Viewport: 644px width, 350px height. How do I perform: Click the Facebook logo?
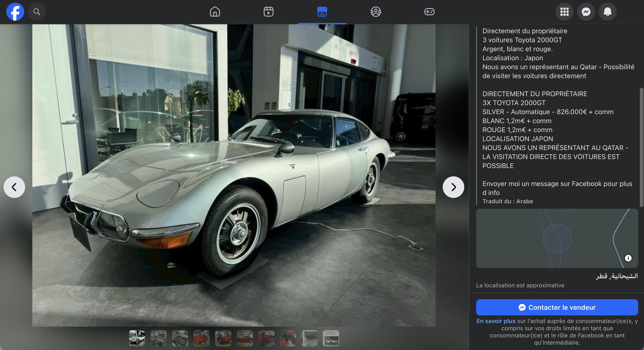[15, 12]
